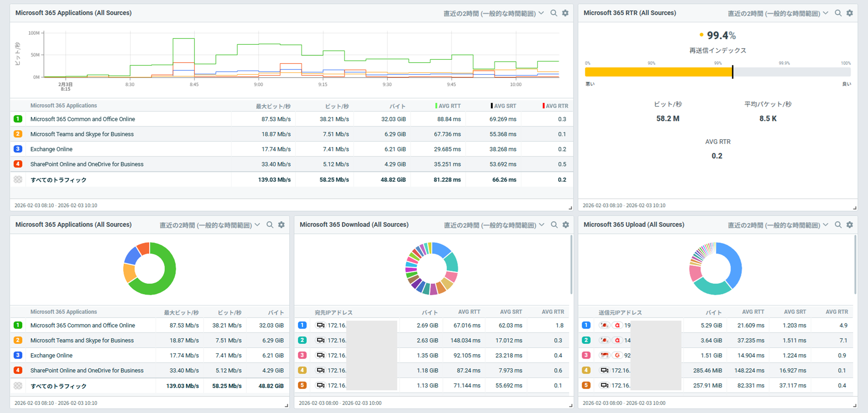Open search in top Applications panel header
Screen dimensions: 868x413
(x=554, y=13)
